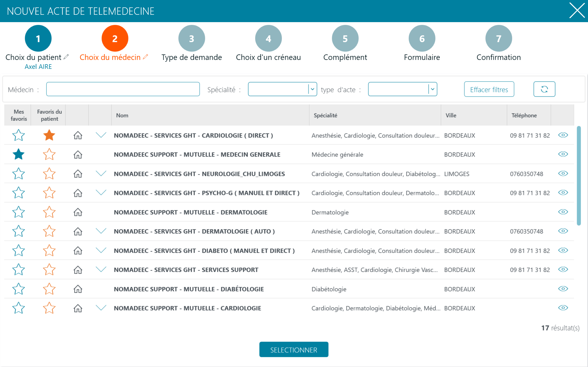Click home icon for MUTUELLE - MEDECIN GENERALE row
588x367 pixels.
[x=78, y=155]
